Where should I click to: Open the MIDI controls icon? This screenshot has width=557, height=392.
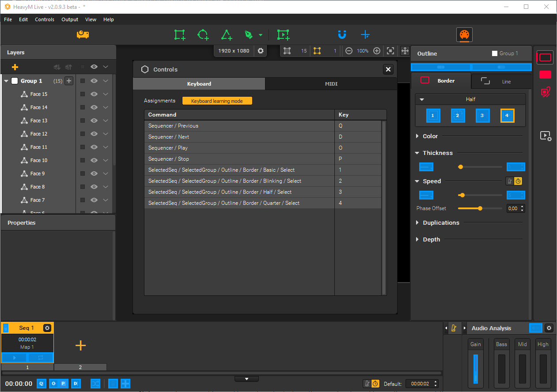point(464,35)
